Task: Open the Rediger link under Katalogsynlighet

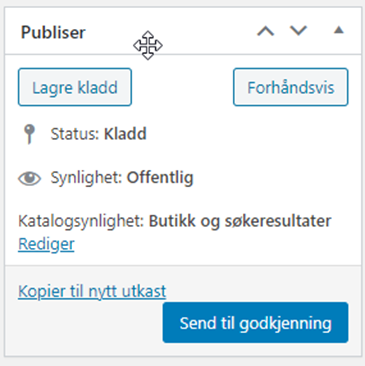Action: pos(46,244)
